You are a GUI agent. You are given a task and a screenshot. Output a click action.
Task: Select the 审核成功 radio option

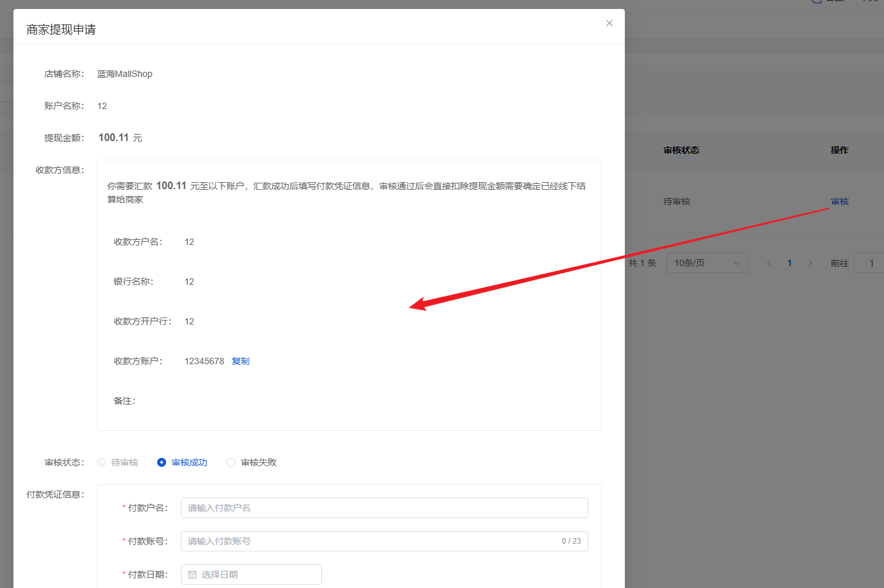point(182,462)
